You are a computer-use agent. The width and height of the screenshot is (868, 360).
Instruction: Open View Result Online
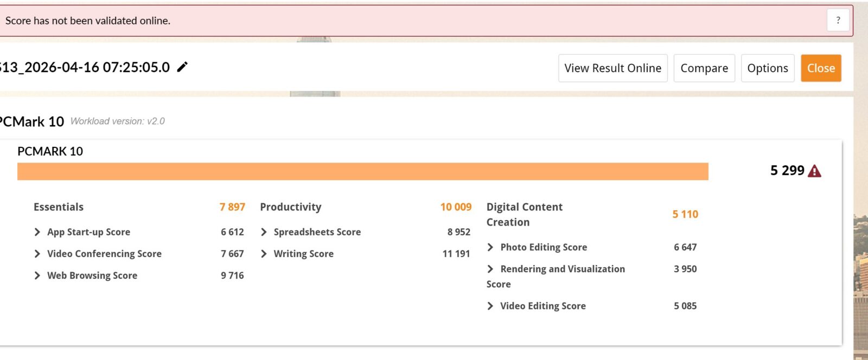(x=612, y=68)
